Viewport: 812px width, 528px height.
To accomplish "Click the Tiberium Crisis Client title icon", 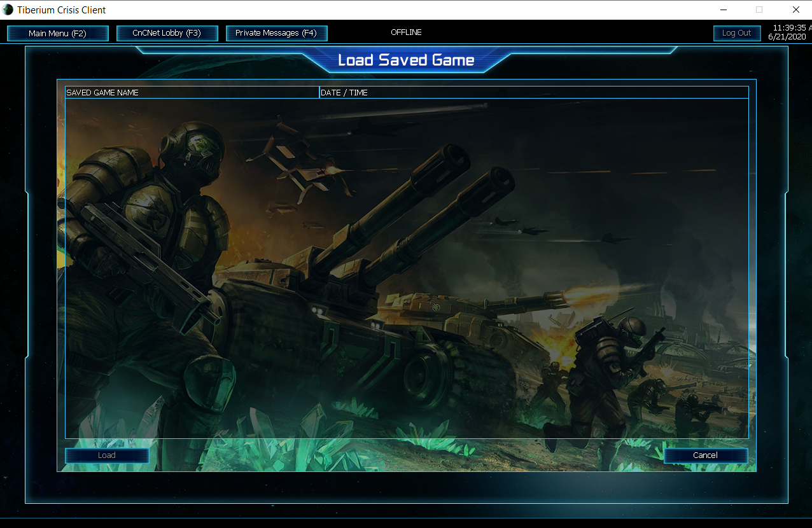I will pyautogui.click(x=8, y=10).
